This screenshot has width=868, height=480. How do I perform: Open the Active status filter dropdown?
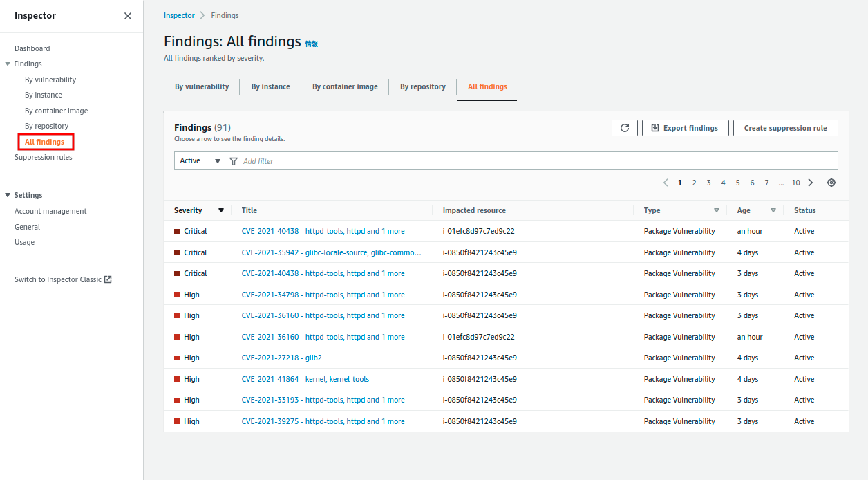(200, 161)
